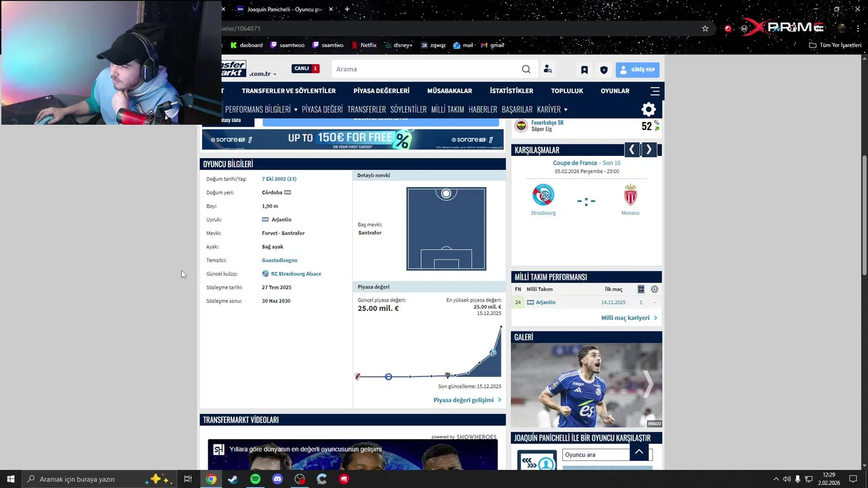Click birth date link 7 Eki 2002 (23)
Image resolution: width=868 pixels, height=488 pixels.
pos(279,179)
